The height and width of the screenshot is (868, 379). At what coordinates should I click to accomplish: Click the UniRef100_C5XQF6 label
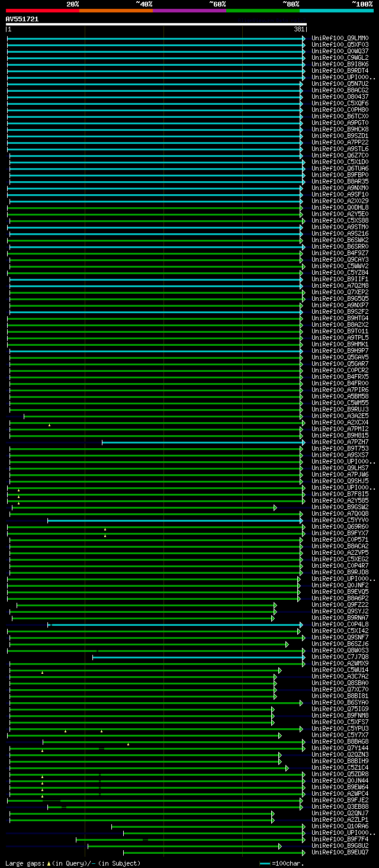(340, 104)
